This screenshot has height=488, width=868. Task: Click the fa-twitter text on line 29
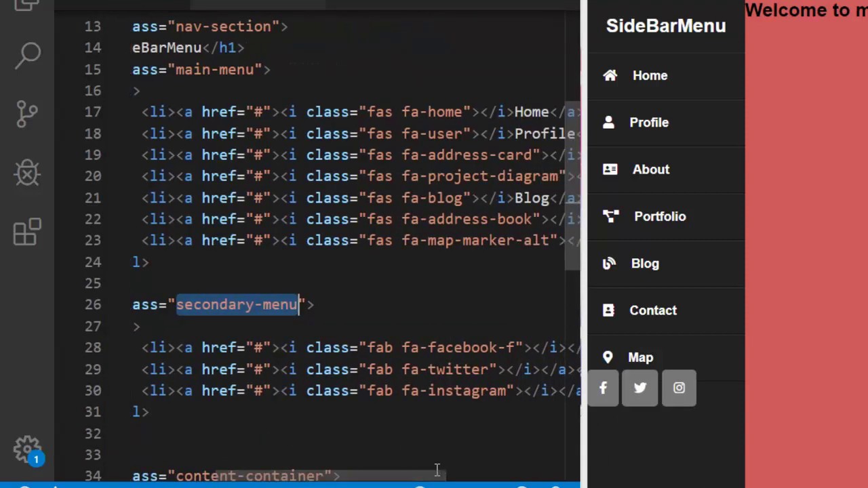[445, 369]
